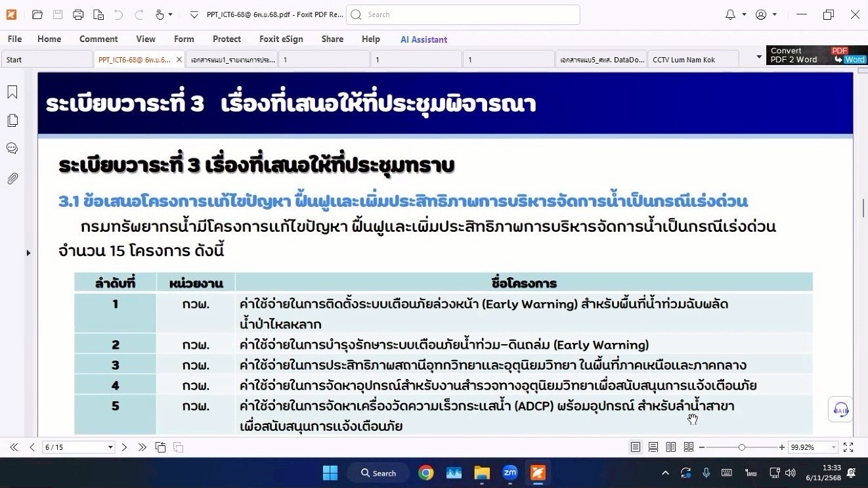The width and height of the screenshot is (868, 488).
Task: Expand the zoom percentage dropdown
Action: (833, 447)
